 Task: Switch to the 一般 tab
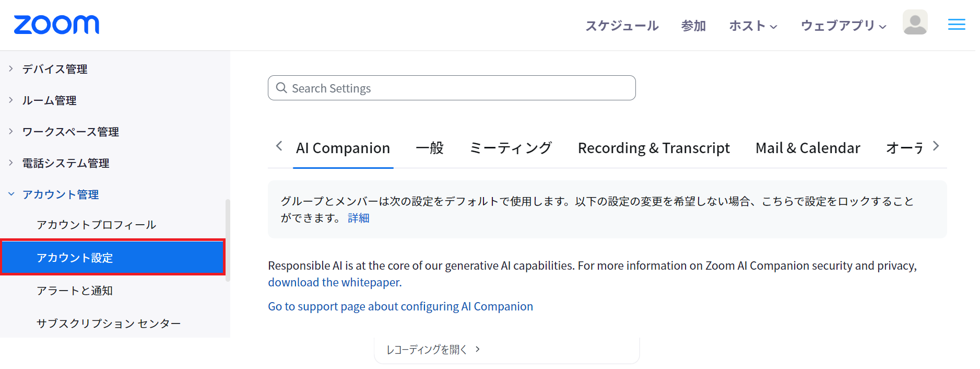(x=430, y=148)
